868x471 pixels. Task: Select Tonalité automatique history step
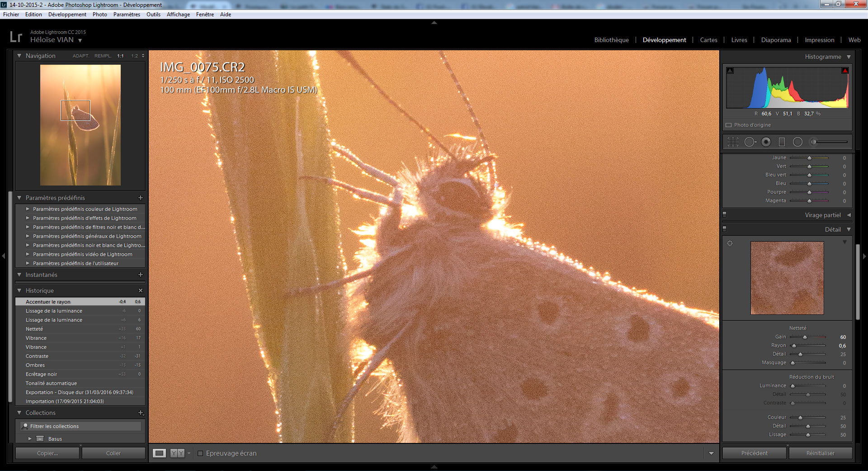coord(80,383)
